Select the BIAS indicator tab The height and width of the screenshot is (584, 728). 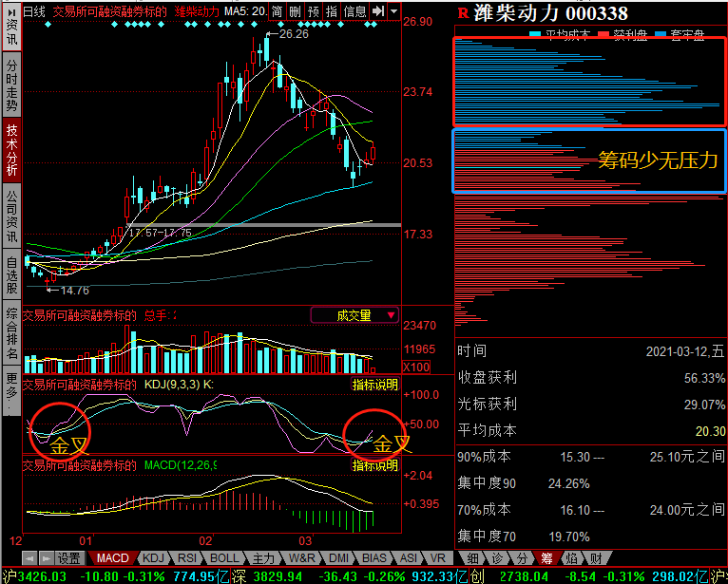pos(374,558)
